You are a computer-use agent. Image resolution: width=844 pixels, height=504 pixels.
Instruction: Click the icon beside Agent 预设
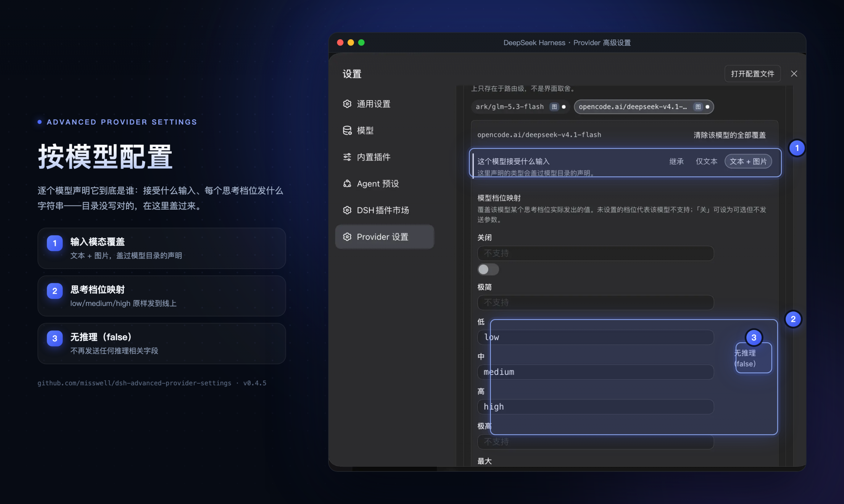347,184
